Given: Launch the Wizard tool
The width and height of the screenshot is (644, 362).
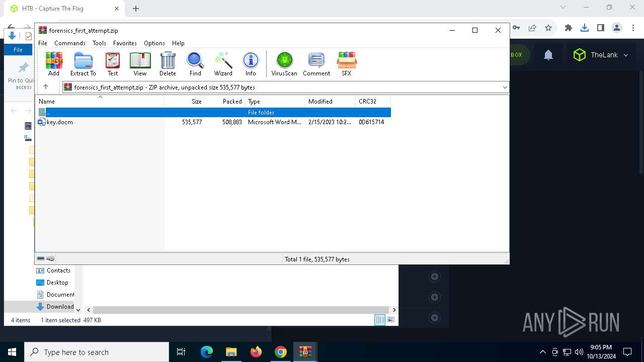Looking at the screenshot, I should pos(223,64).
